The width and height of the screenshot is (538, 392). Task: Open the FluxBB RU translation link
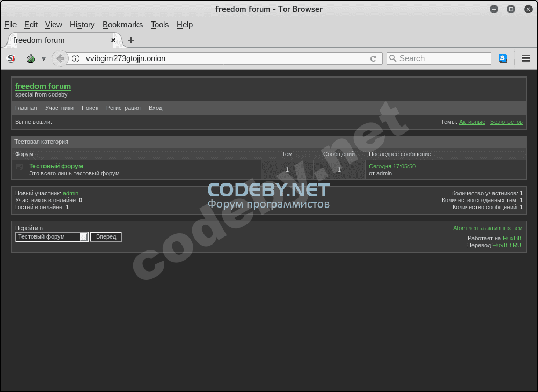(x=507, y=246)
